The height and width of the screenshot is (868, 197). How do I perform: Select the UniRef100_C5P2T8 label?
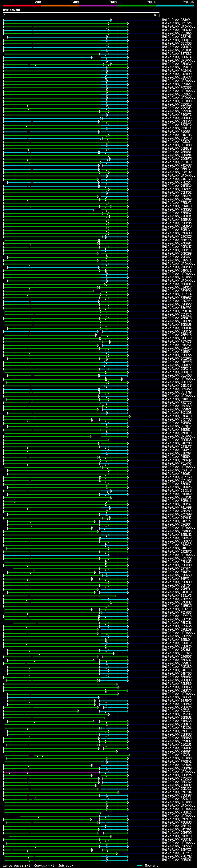click(x=177, y=139)
